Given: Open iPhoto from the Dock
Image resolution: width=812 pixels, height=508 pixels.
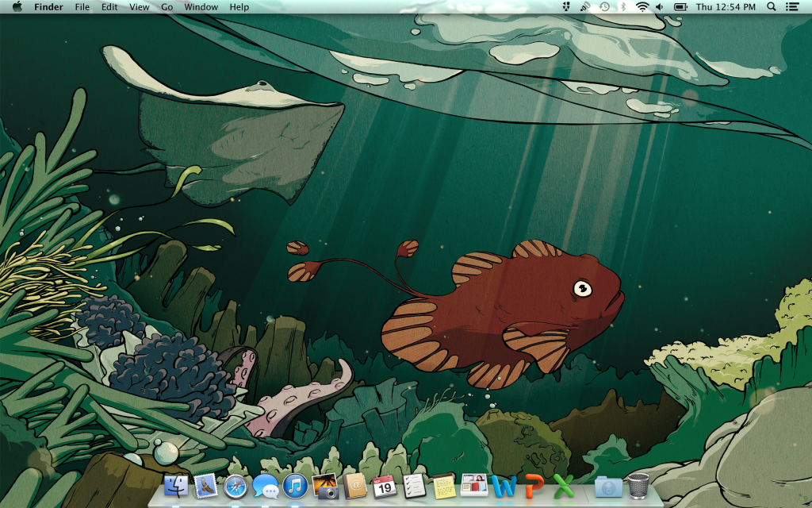Looking at the screenshot, I should (326, 487).
